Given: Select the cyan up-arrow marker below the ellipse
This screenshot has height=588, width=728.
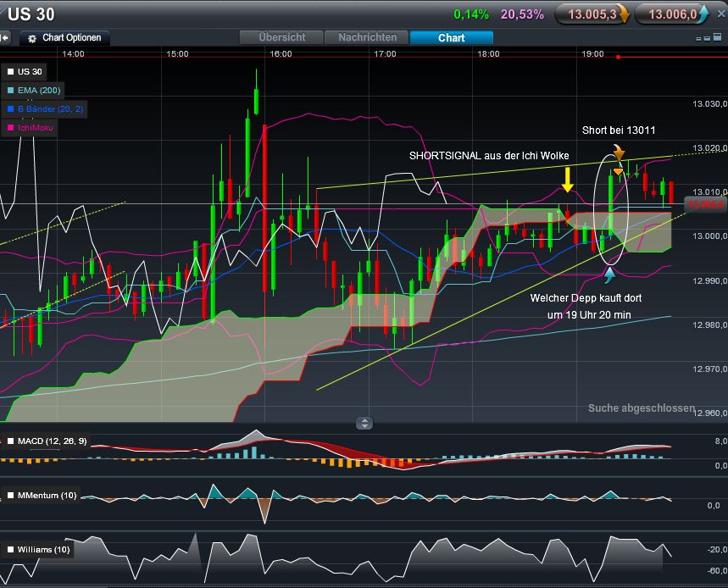Looking at the screenshot, I should pos(609,275).
